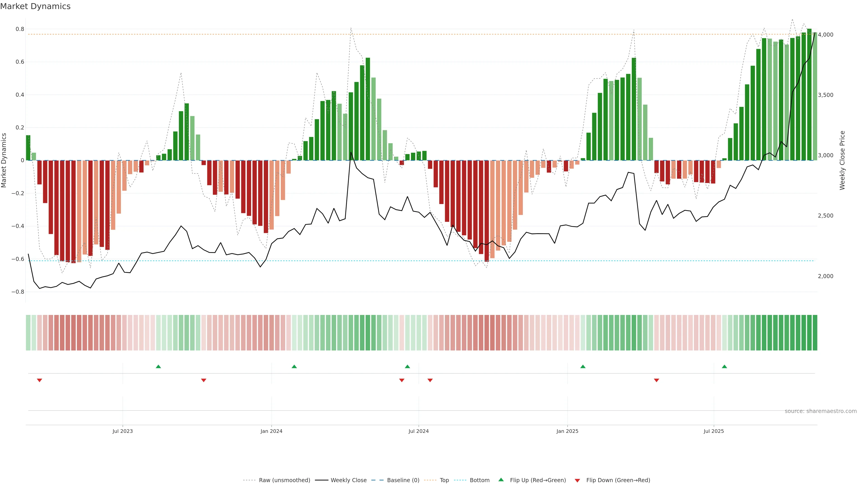Click the green flip-up marker after Jul 2025
The image size is (868, 488).
pos(724,366)
